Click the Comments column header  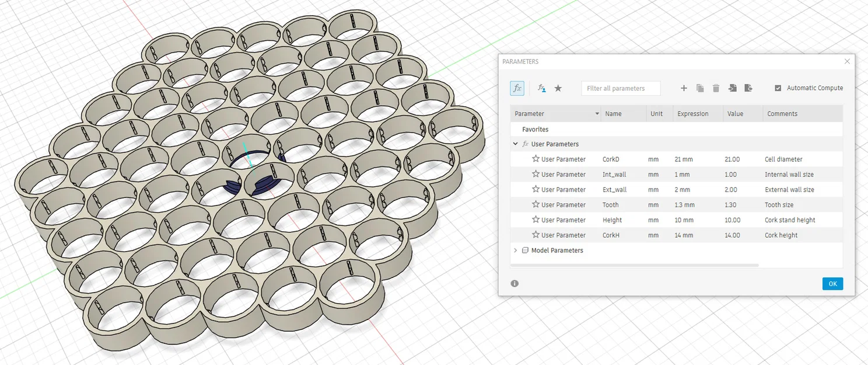803,114
